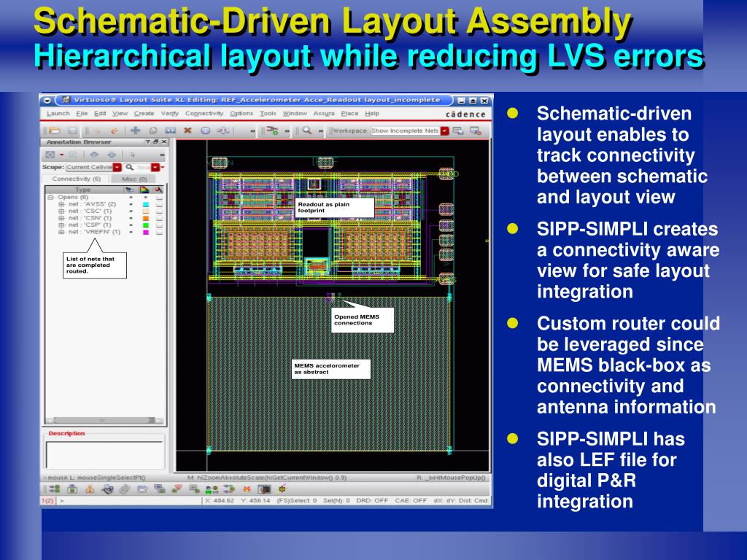Click the Open folder toolbar icon
The image size is (747, 560).
[55, 130]
